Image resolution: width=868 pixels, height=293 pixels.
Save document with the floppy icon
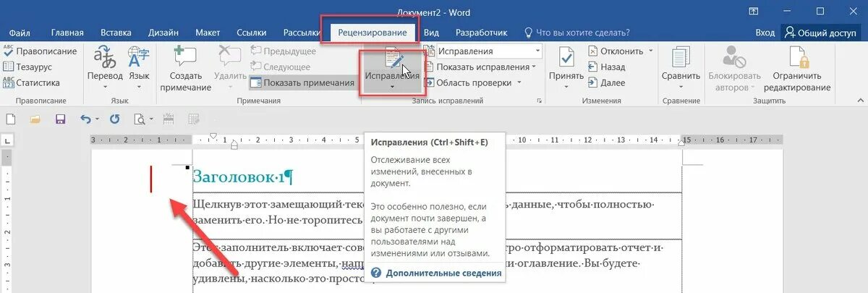[61, 119]
